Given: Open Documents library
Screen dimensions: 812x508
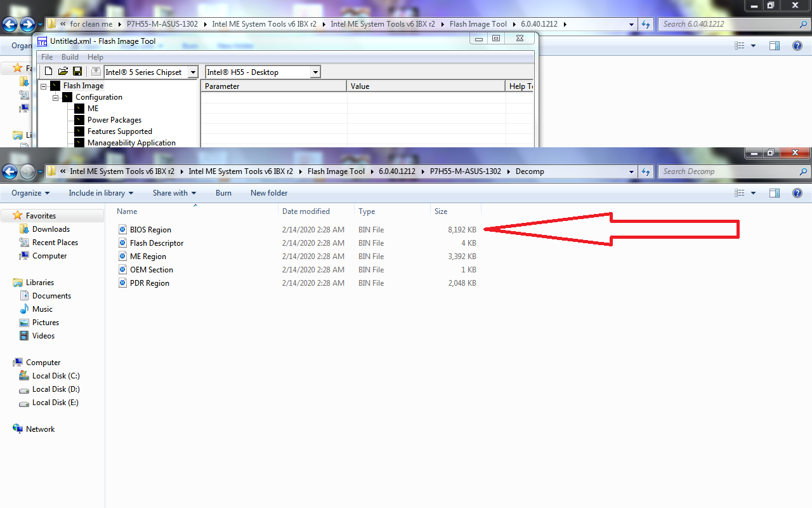Looking at the screenshot, I should pos(51,296).
